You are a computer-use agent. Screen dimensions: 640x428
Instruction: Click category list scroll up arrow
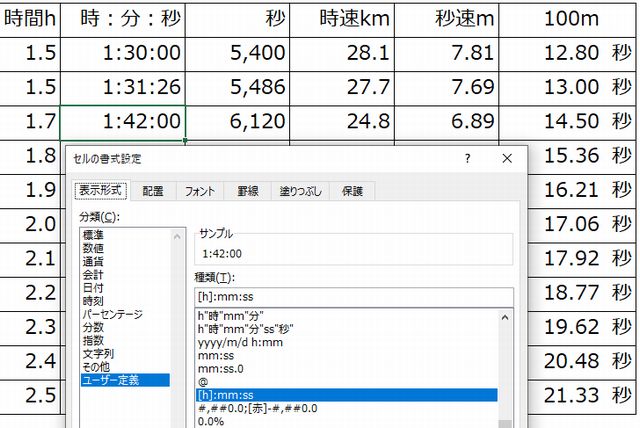177,237
